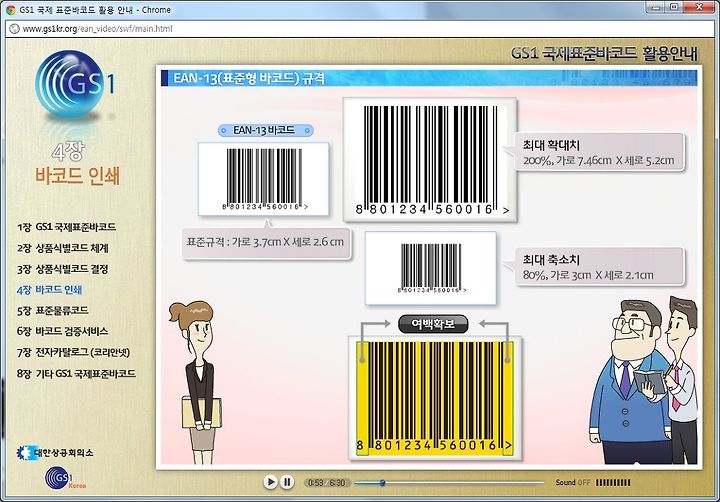Open chapter 8장 기타 GS1 국제표준바코드

tap(76, 373)
